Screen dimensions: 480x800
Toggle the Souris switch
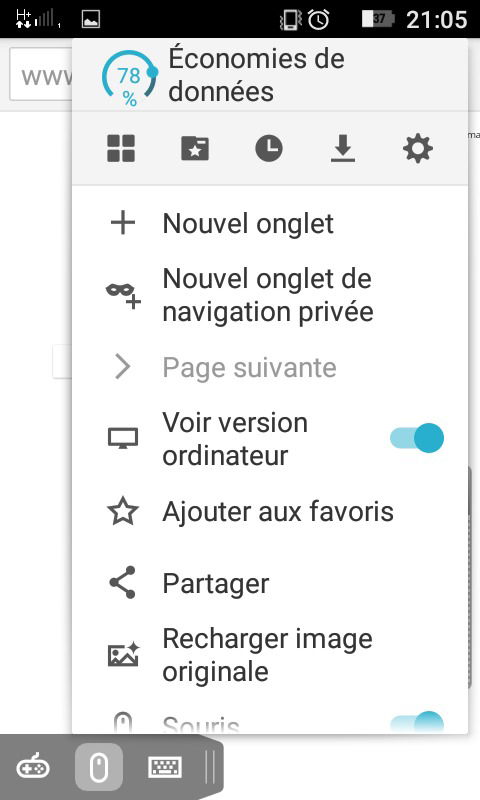click(417, 722)
